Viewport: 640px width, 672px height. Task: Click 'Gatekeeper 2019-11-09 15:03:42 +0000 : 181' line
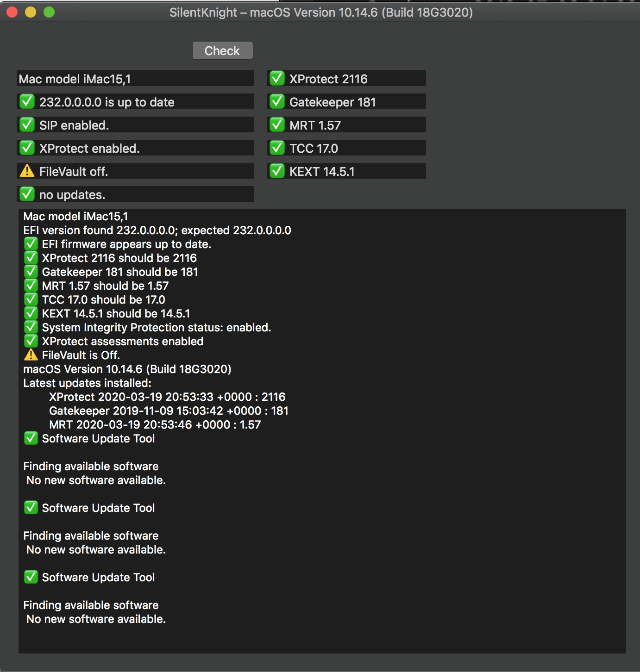pos(169,411)
